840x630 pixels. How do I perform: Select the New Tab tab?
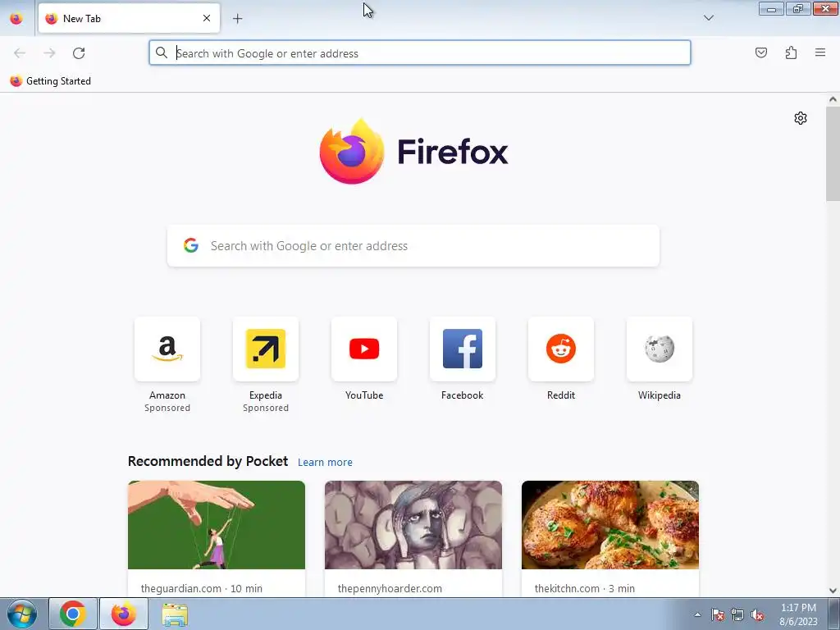tap(129, 18)
